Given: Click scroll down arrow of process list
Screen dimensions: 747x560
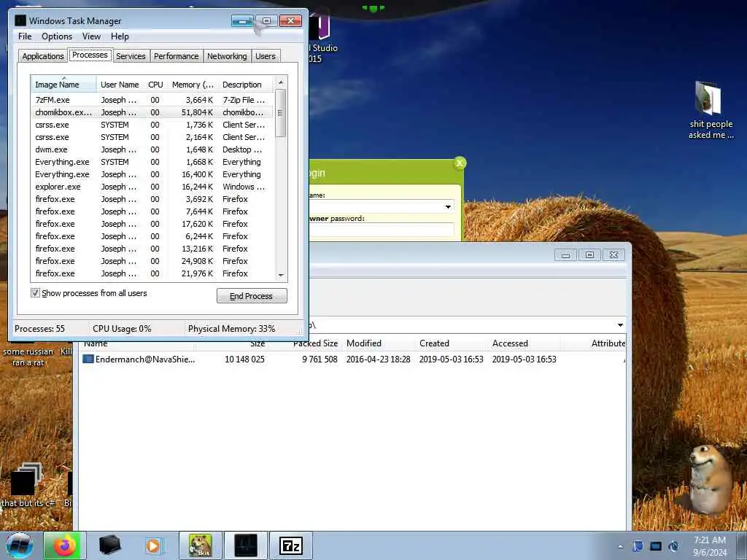Looking at the screenshot, I should 281,275.
